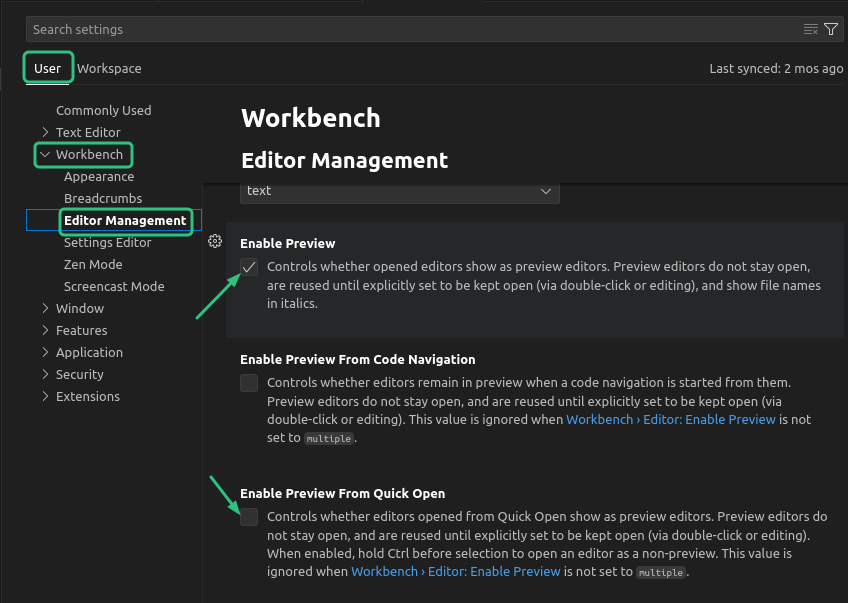848x603 pixels.
Task: Expand the Extensions settings section
Action: coord(45,396)
